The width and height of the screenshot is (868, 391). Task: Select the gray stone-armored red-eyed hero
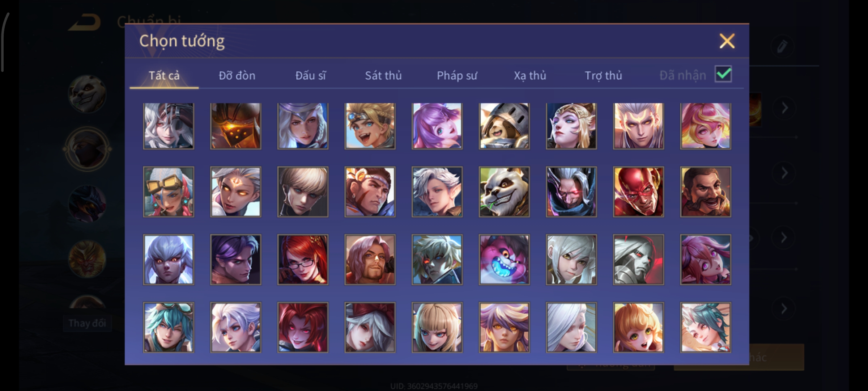pos(638,260)
